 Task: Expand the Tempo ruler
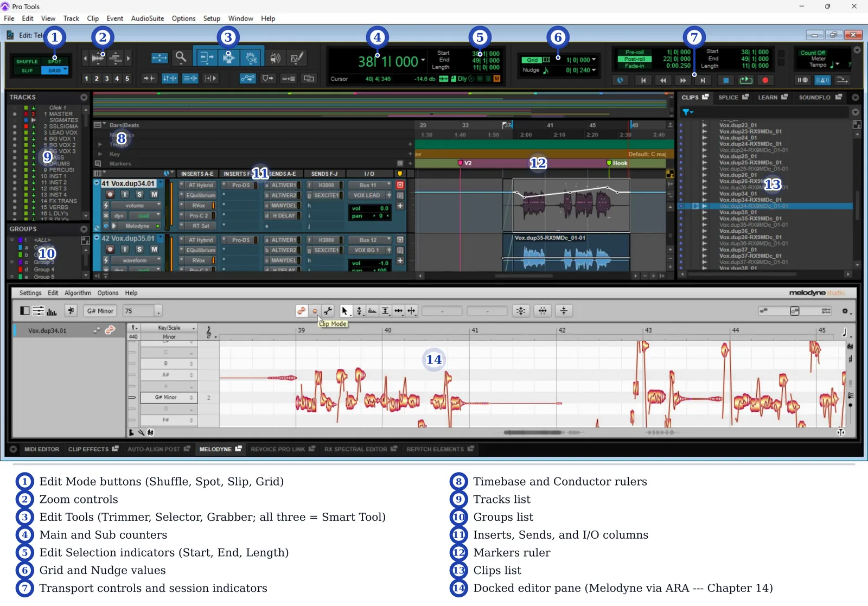[100, 144]
